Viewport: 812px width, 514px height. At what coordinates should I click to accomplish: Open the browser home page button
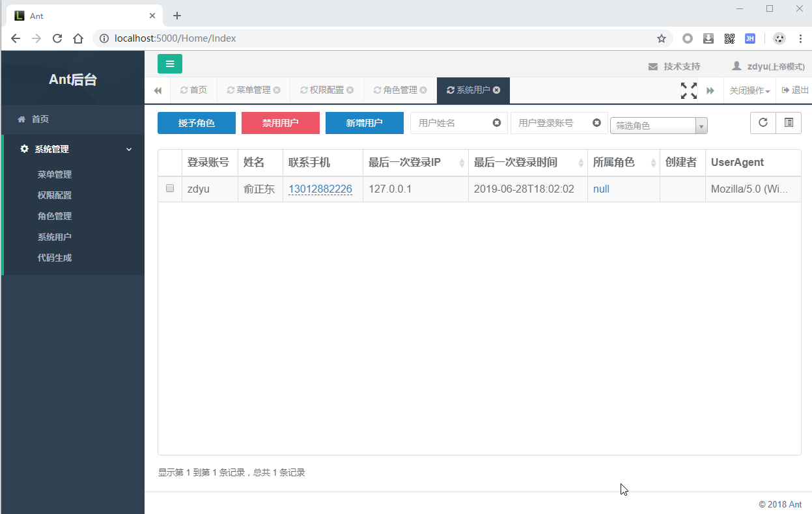click(78, 38)
